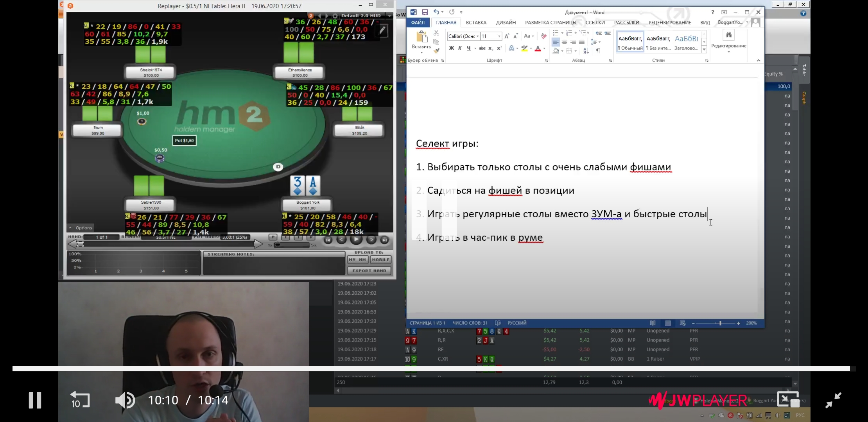The height and width of the screenshot is (422, 868).
Task: Collapse the Word ribbon with the chevron
Action: click(x=759, y=60)
